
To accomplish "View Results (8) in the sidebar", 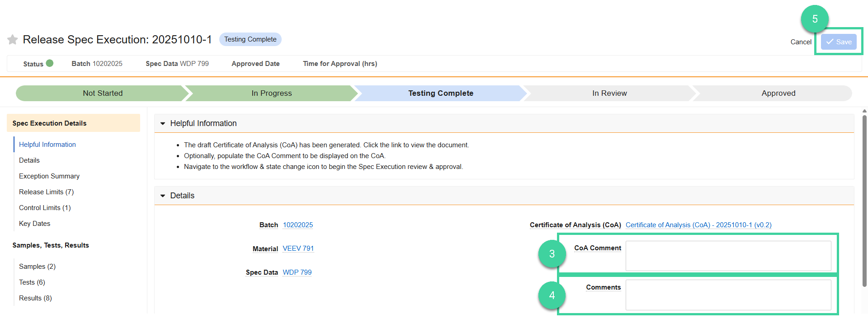I will point(35,298).
